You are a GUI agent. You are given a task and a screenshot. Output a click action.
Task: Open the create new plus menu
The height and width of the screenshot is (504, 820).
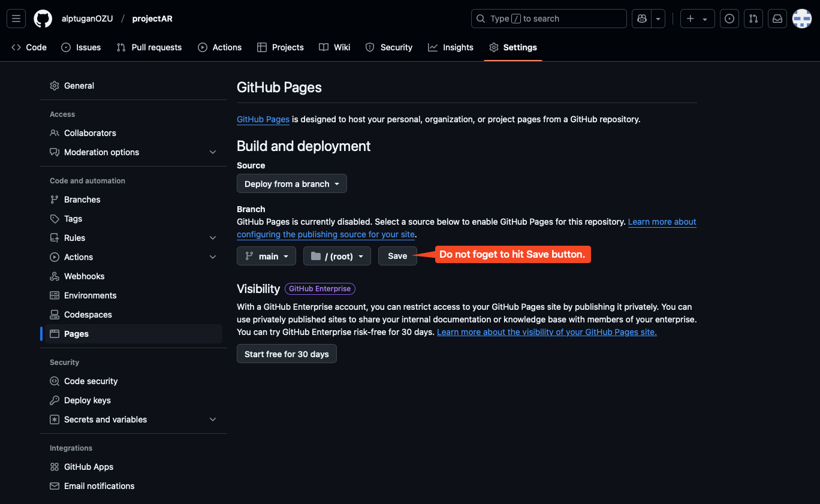[x=697, y=19]
